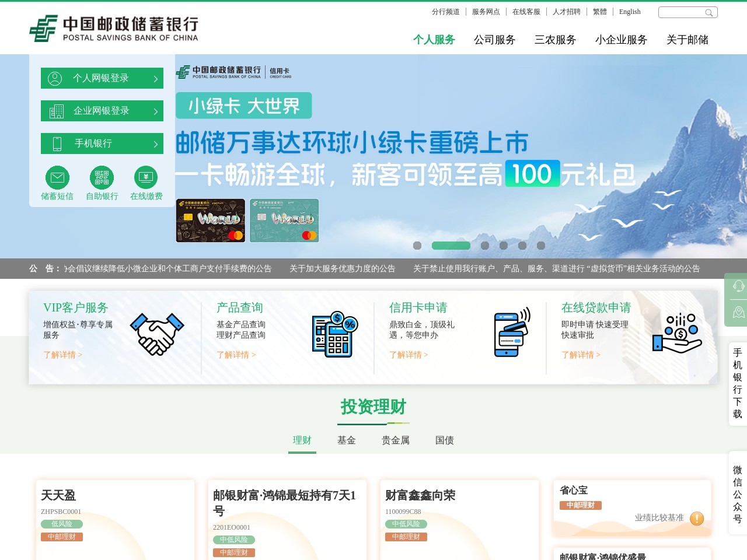Expand 企业网银登录 via its arrow chevron
This screenshot has height=560, width=747.
click(x=155, y=111)
